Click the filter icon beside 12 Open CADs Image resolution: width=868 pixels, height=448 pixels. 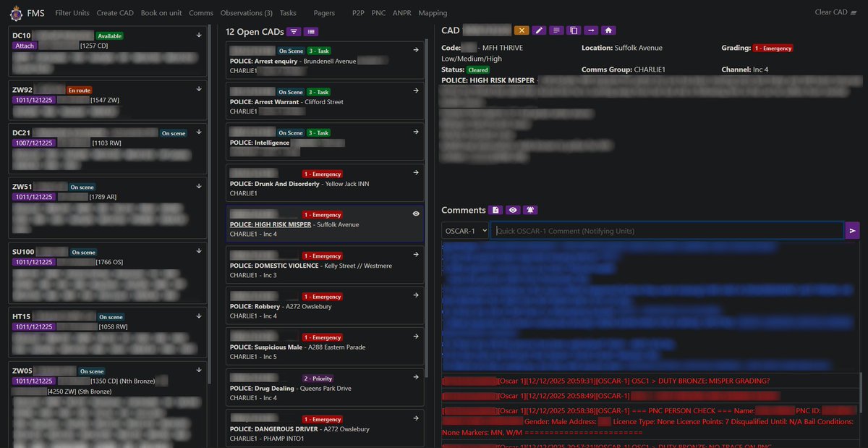[294, 32]
